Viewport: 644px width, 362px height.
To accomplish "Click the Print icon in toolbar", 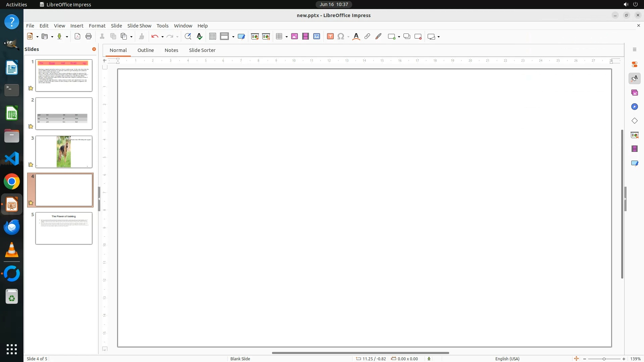I will point(89,37).
